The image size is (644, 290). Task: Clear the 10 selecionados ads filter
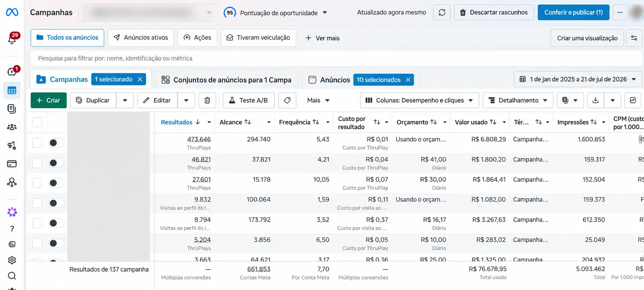point(408,80)
